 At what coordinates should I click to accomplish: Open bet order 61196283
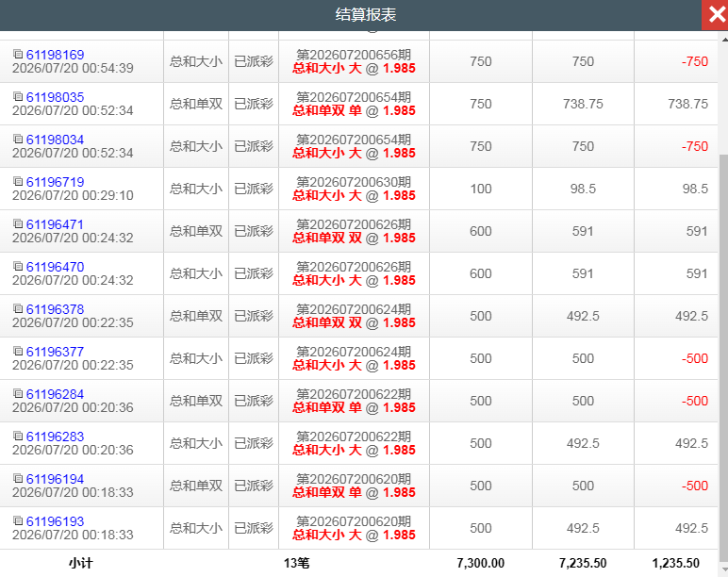pyautogui.click(x=56, y=437)
